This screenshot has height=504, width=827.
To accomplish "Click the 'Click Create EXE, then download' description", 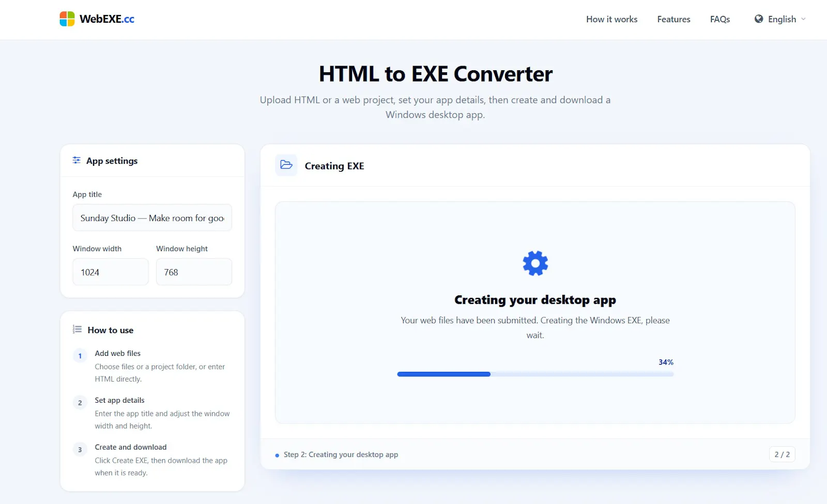I will [161, 467].
